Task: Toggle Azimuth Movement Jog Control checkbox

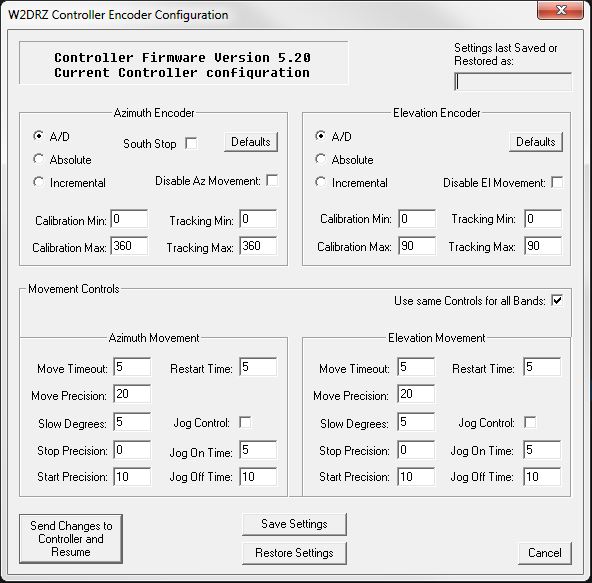Action: (x=245, y=422)
